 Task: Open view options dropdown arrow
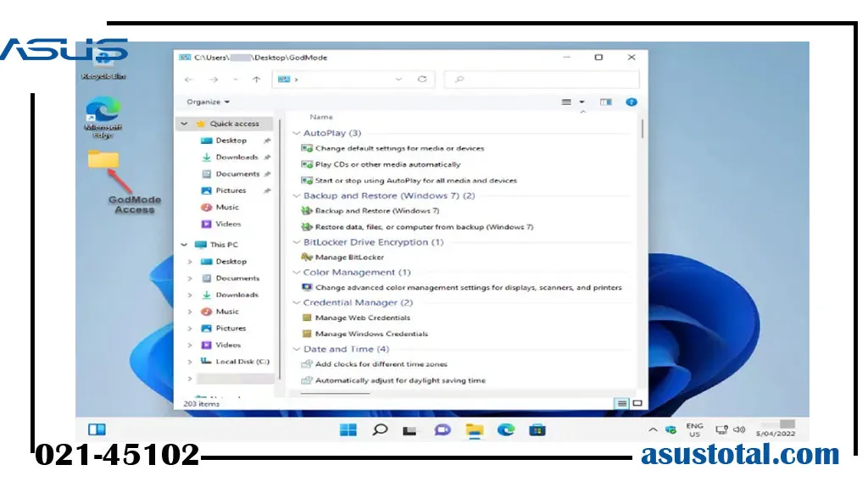[x=581, y=102]
